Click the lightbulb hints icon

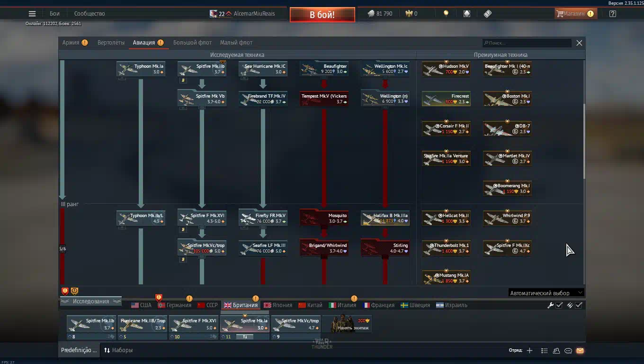[446, 14]
